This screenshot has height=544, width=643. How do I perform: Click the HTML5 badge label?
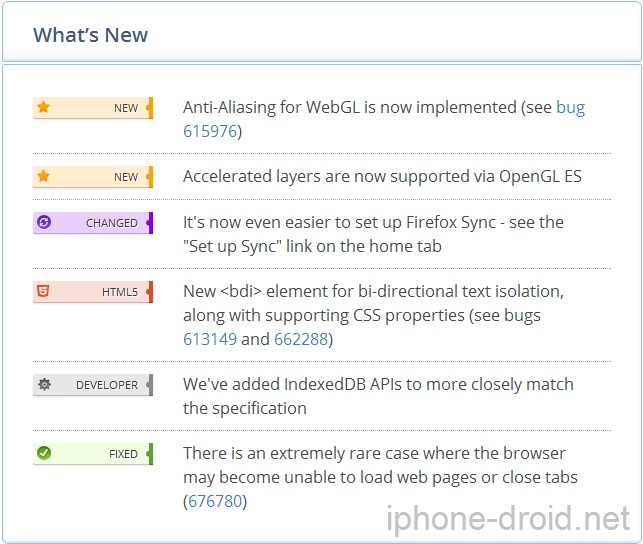coord(120,292)
